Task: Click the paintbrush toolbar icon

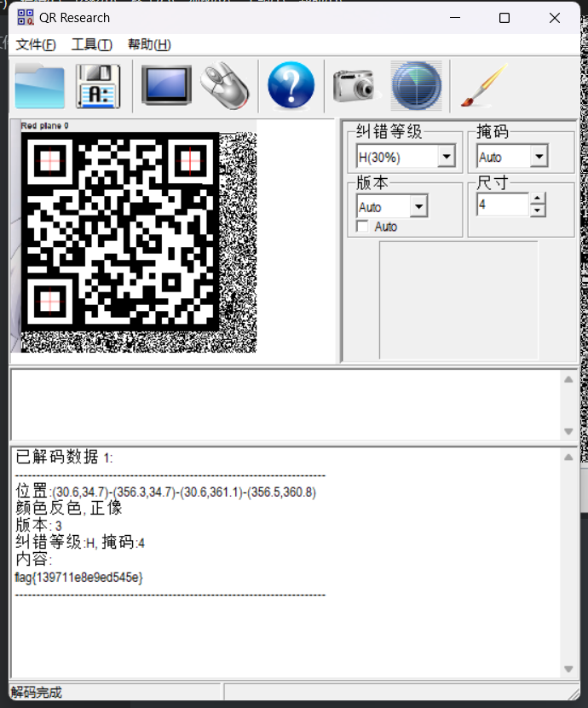Action: tap(482, 86)
